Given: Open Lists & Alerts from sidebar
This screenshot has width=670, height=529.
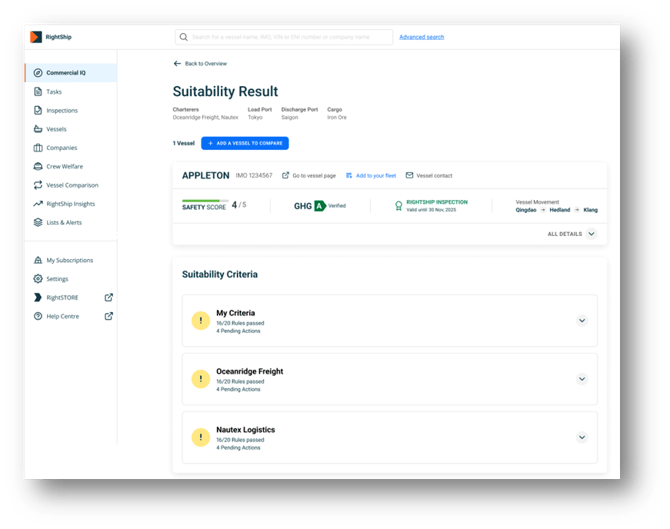Looking at the screenshot, I should coord(64,222).
